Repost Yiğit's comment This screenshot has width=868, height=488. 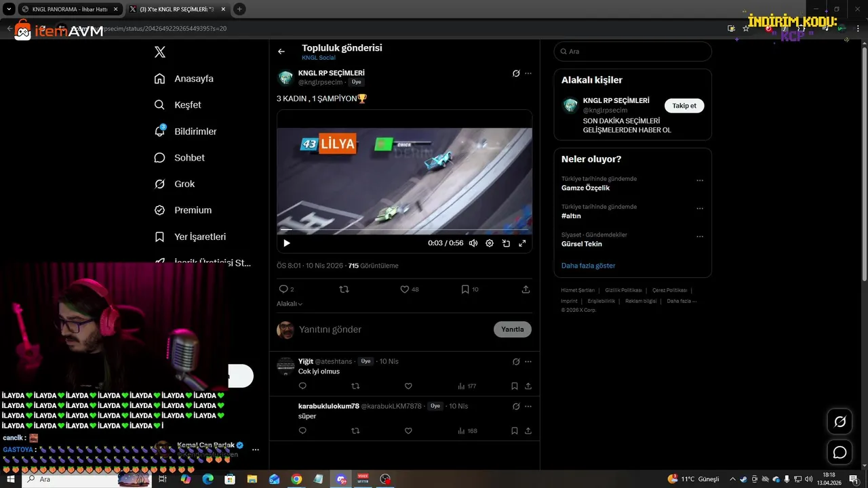click(355, 386)
